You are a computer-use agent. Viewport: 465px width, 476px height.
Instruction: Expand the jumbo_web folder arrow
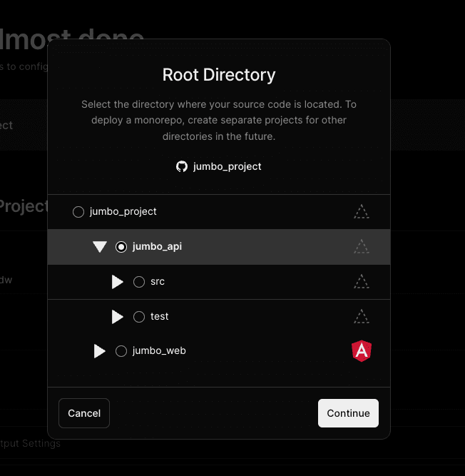(x=100, y=351)
